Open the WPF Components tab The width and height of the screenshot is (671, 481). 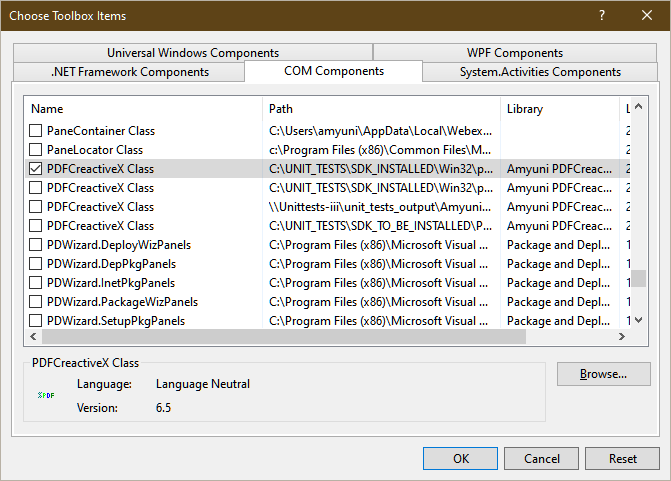tap(514, 53)
